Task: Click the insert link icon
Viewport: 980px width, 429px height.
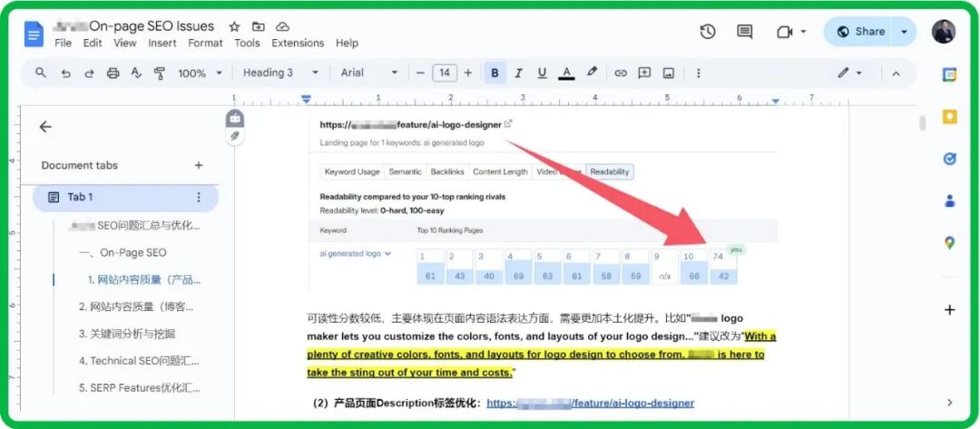Action: point(621,73)
